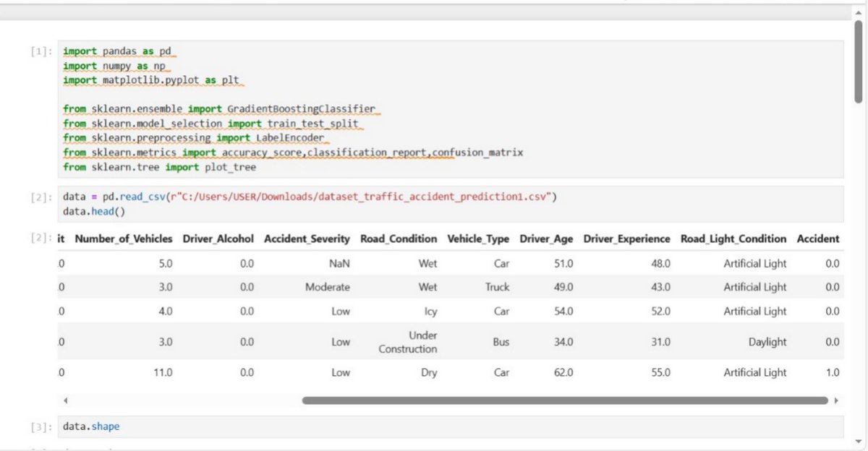Click the Road_Light_Condition column header

733,239
